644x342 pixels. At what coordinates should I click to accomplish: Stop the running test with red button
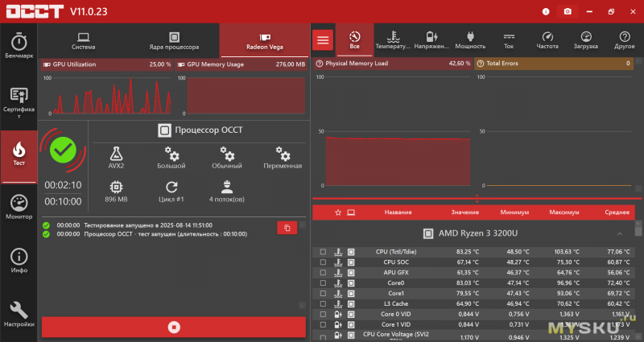point(174,328)
